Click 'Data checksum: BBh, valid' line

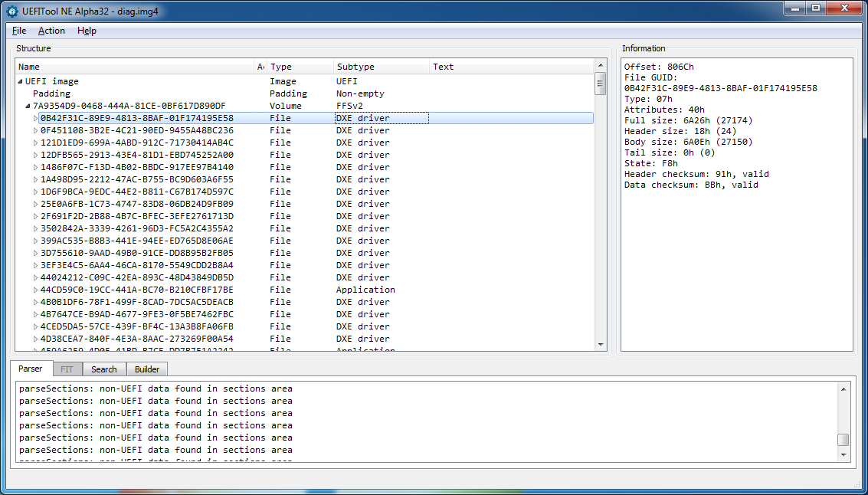[691, 185]
